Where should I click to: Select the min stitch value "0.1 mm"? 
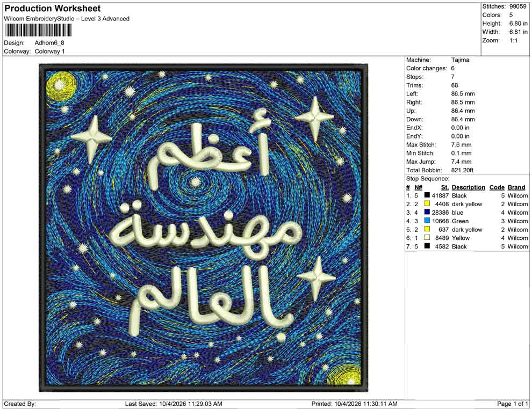[462, 153]
